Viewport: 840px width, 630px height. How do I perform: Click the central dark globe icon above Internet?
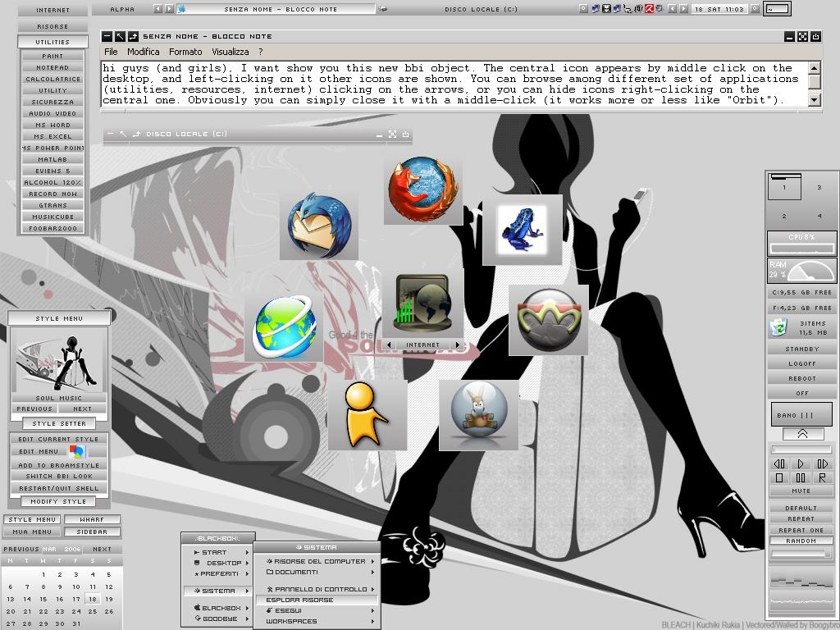pos(422,303)
